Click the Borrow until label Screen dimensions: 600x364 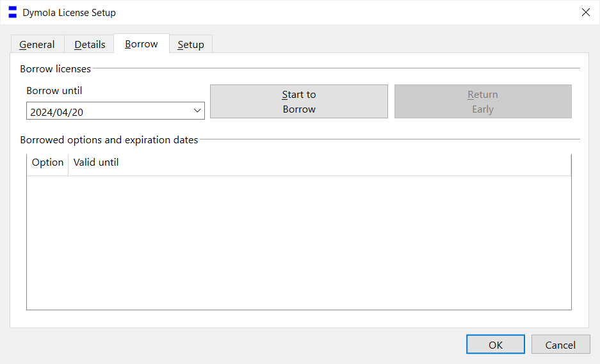coord(54,91)
